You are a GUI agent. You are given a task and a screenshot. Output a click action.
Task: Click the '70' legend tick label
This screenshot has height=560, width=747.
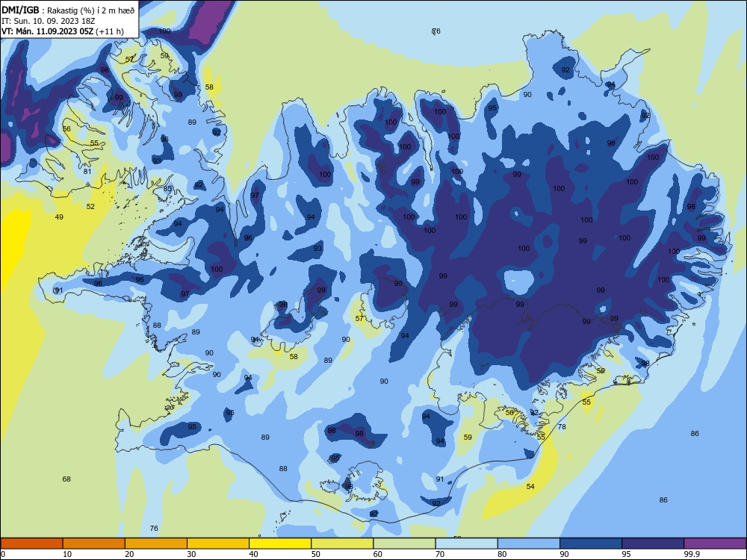[x=440, y=554]
